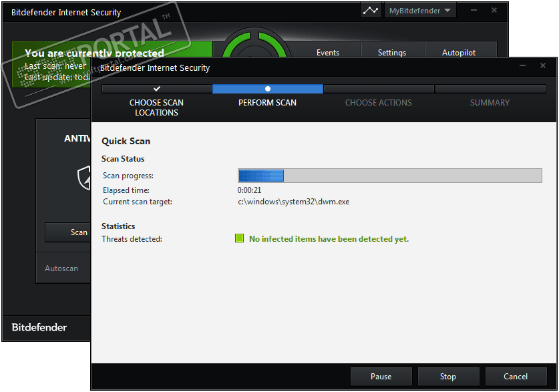
Task: Click the 'Current scan target:' label
Action: tap(138, 202)
